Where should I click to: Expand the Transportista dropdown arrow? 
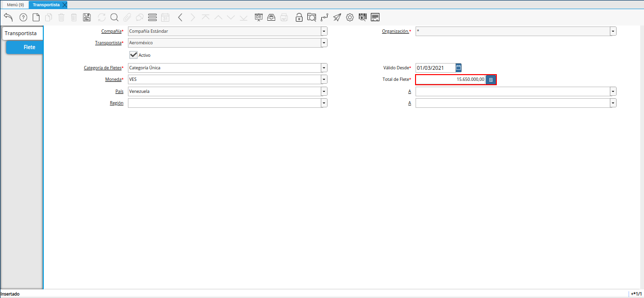[x=324, y=43]
